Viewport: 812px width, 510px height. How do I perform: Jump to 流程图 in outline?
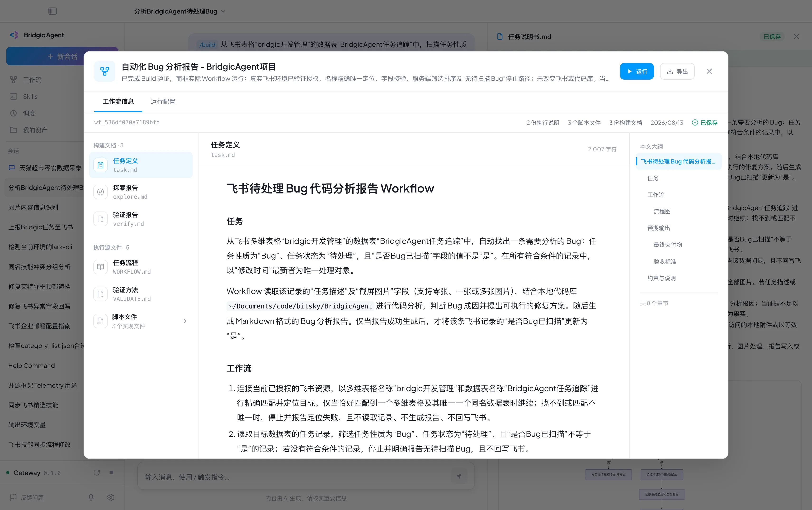point(662,212)
